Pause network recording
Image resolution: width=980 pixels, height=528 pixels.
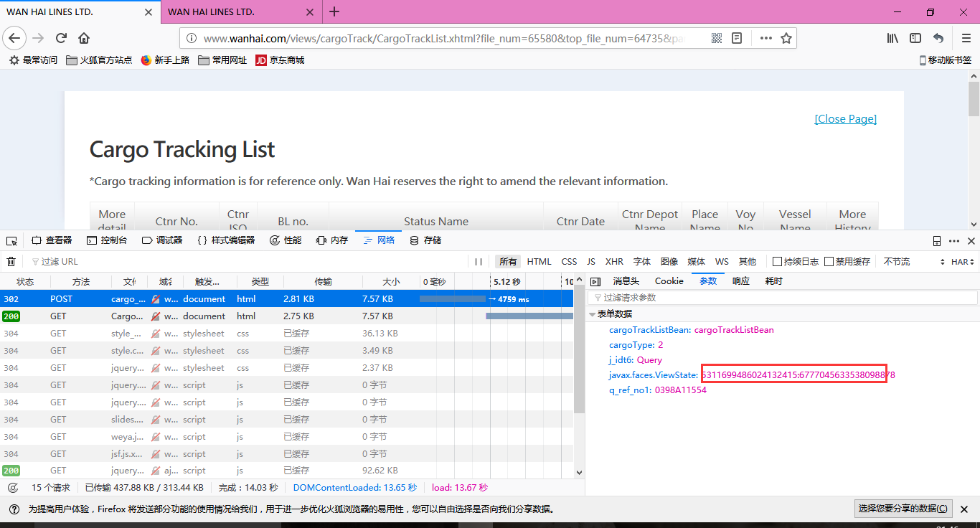click(479, 262)
